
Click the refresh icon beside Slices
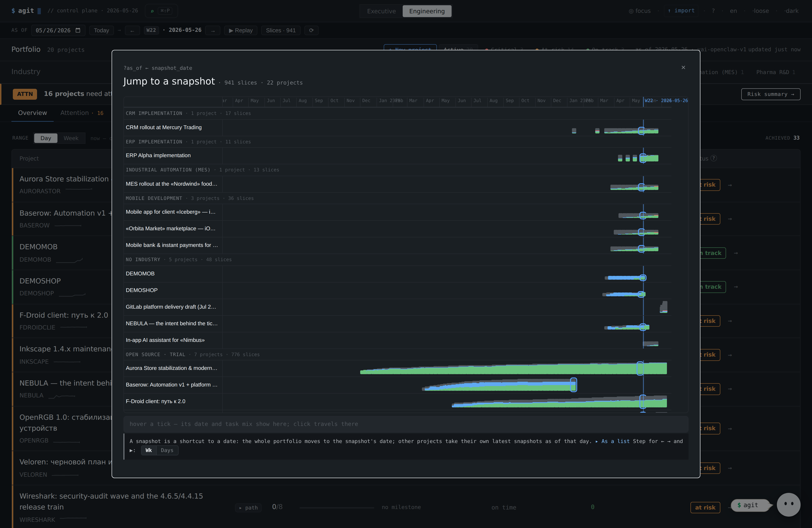(311, 30)
